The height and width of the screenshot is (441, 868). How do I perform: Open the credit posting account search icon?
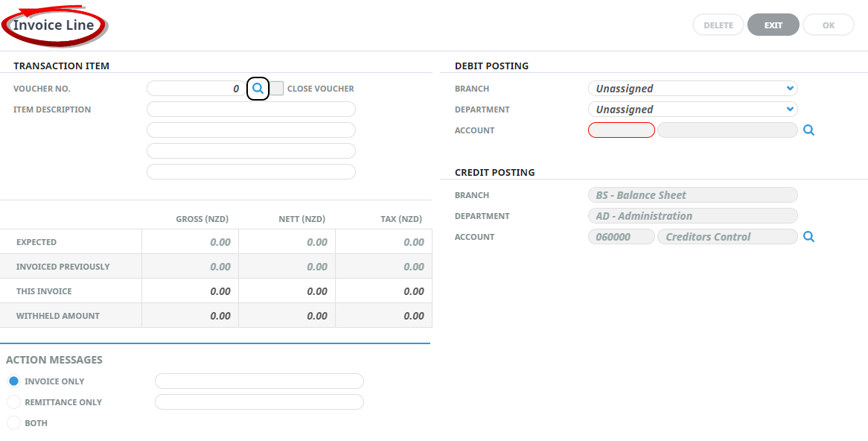[809, 237]
